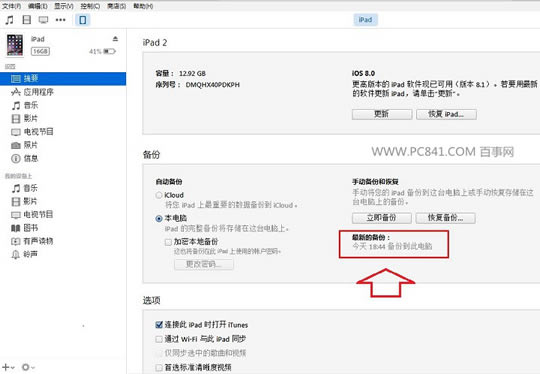Enable the 加密本地备份 checkbox
The image size is (540, 374).
pos(168,242)
